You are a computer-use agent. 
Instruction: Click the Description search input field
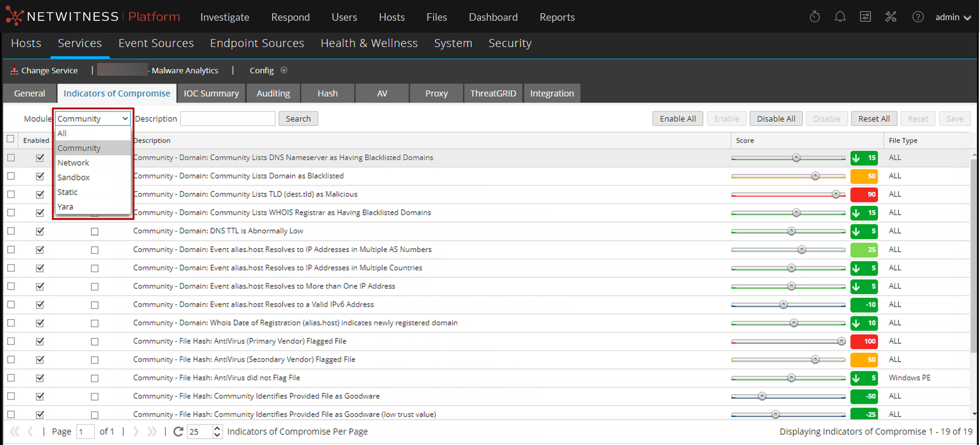point(228,119)
